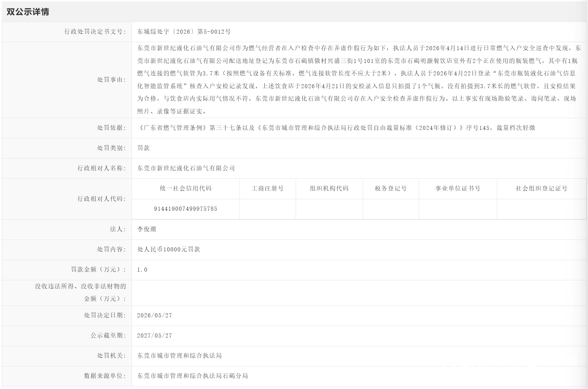
Task: Click the 工商注册号 column header
Action: (x=268, y=188)
